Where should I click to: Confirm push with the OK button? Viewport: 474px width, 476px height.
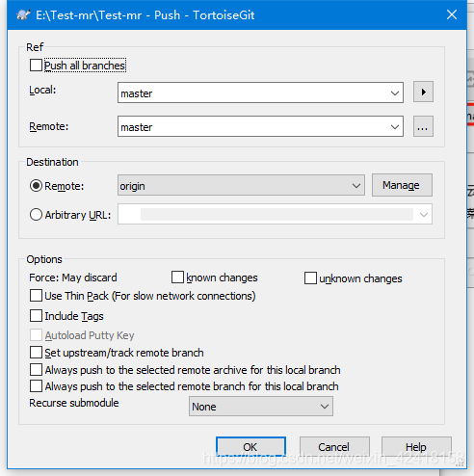[250, 447]
